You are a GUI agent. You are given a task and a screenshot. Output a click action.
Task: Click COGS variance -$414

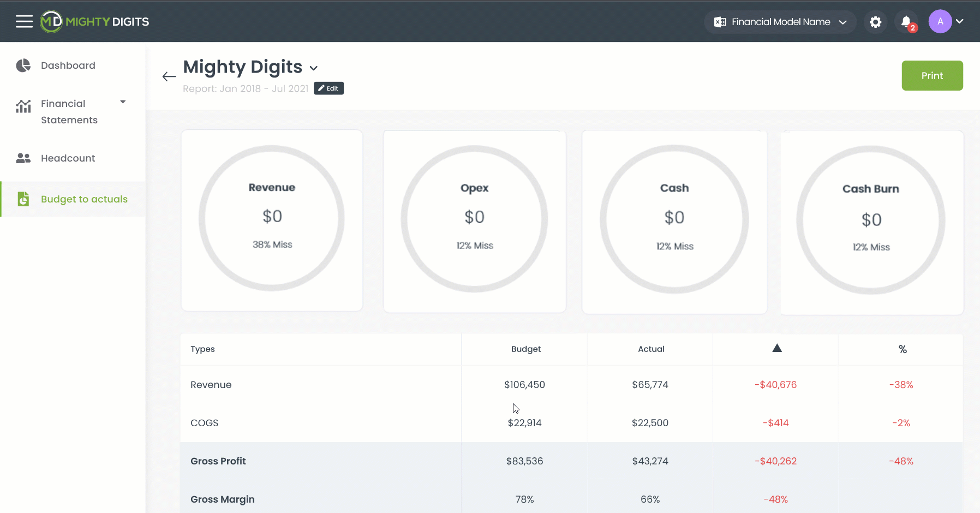click(775, 423)
